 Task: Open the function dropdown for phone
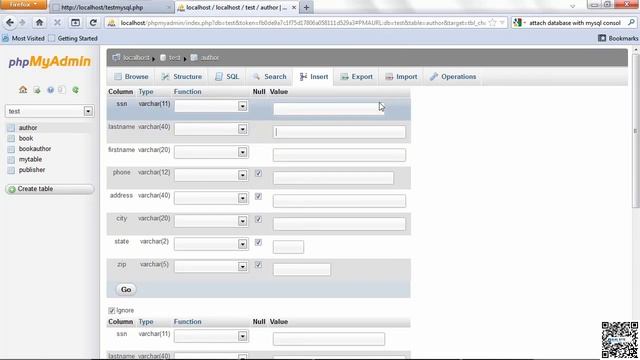[211, 175]
